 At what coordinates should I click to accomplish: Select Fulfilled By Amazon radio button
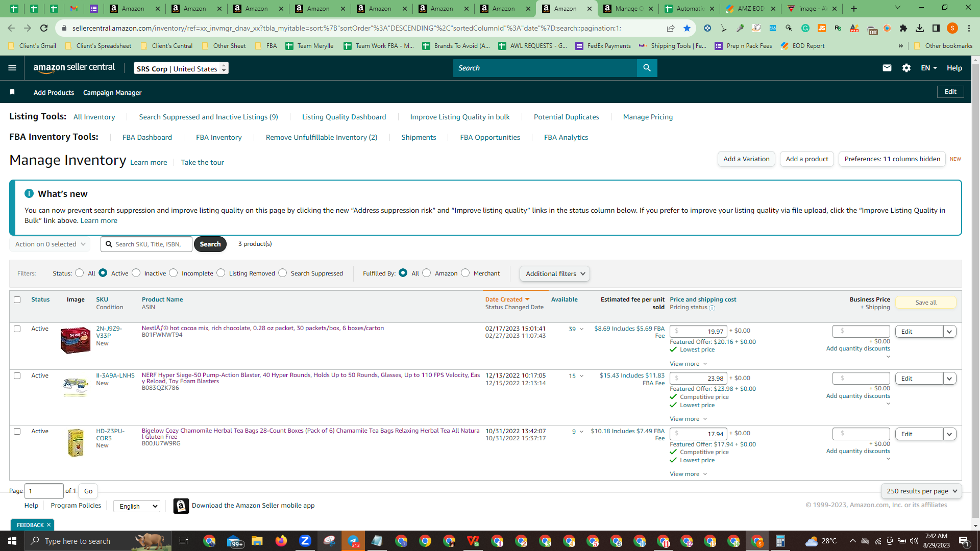click(x=427, y=273)
